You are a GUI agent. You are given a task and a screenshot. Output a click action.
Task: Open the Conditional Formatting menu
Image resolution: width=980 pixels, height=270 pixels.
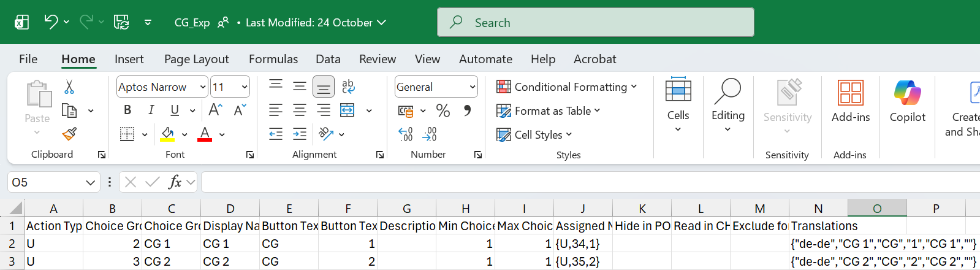click(x=567, y=87)
